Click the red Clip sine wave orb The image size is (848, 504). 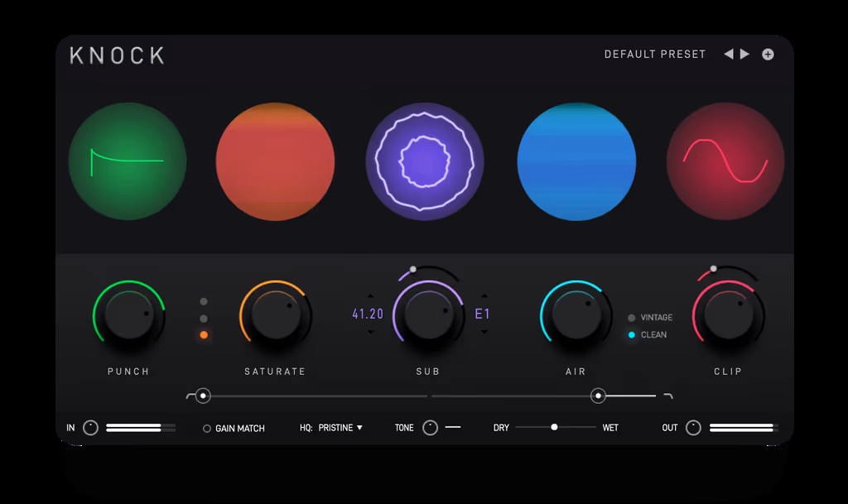point(725,161)
